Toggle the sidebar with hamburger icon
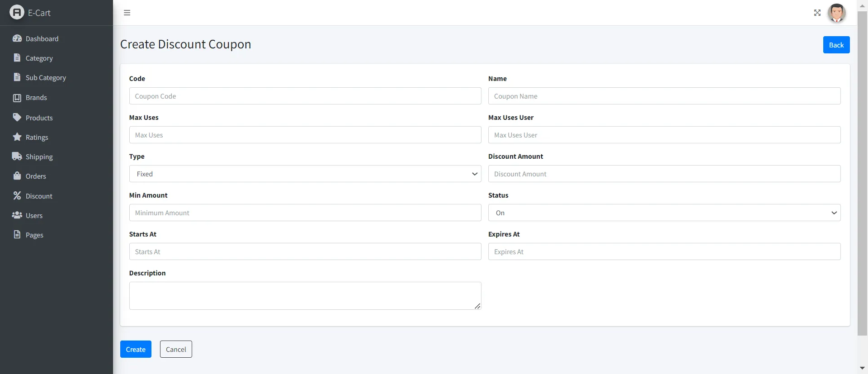Image resolution: width=868 pixels, height=374 pixels. tap(127, 13)
